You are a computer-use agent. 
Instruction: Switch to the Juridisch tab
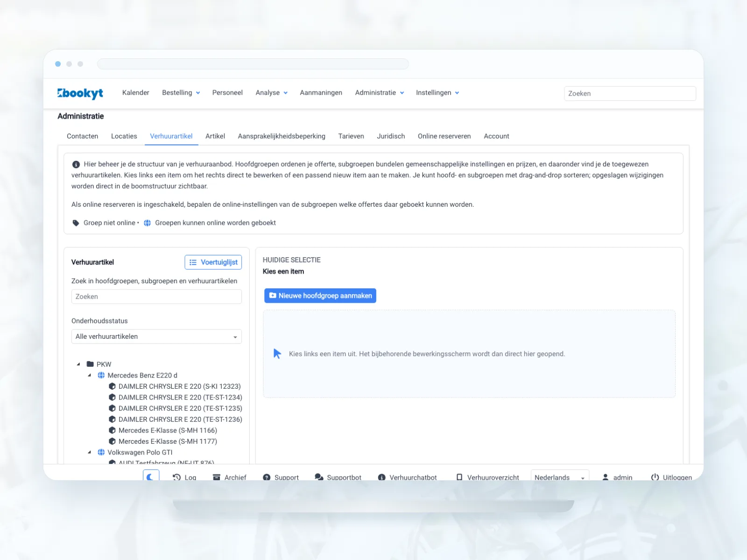click(x=391, y=136)
